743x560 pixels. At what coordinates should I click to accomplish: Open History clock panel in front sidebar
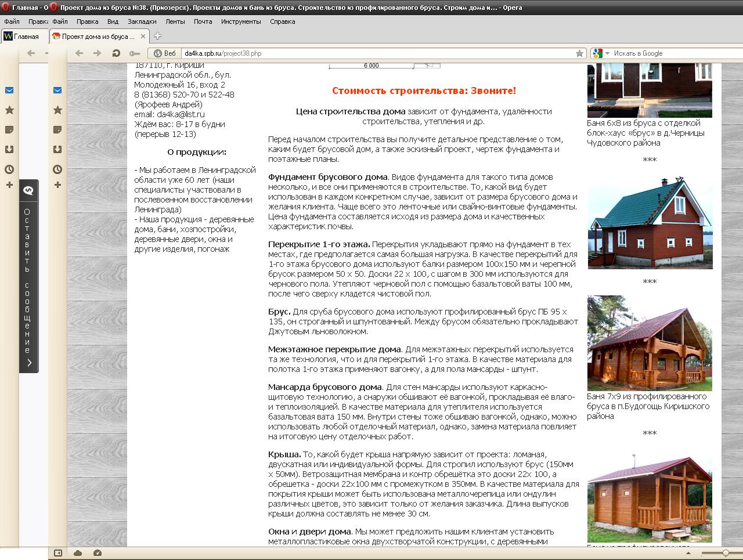pyautogui.click(x=57, y=169)
